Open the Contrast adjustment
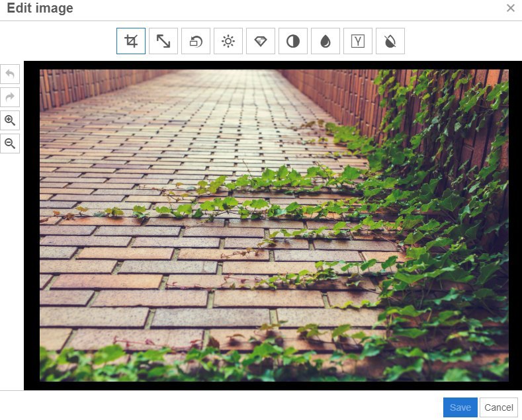522x420 pixels. click(293, 41)
